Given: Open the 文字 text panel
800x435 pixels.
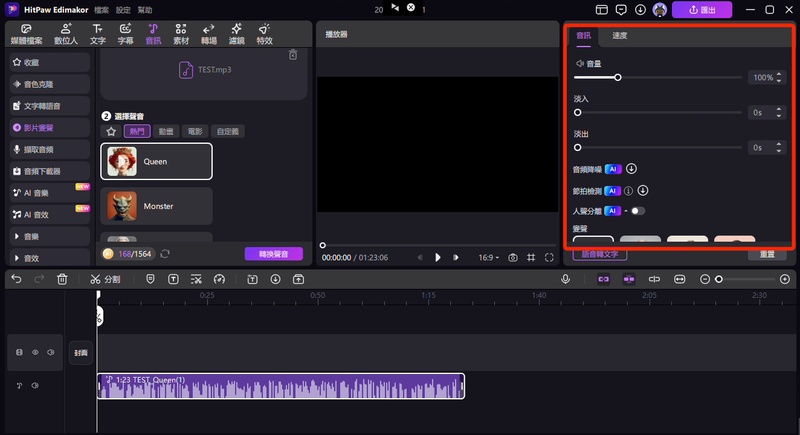Looking at the screenshot, I should point(97,34).
